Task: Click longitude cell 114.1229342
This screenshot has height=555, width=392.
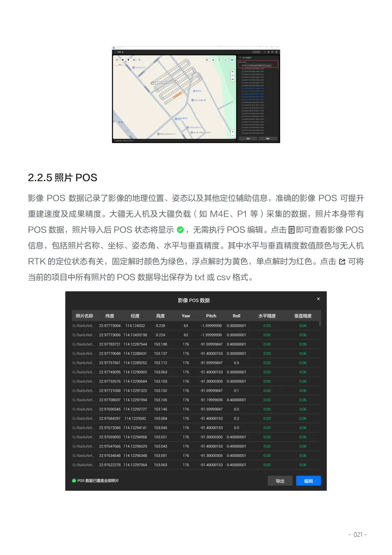Action: (135, 418)
